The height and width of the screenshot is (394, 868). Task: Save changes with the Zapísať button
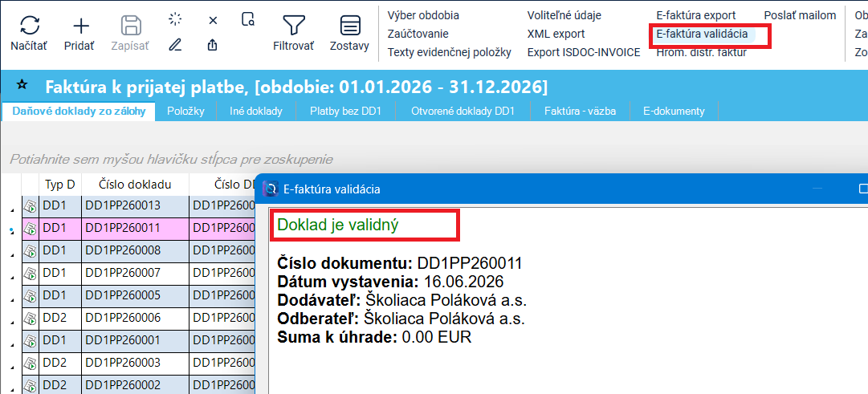pyautogui.click(x=131, y=33)
